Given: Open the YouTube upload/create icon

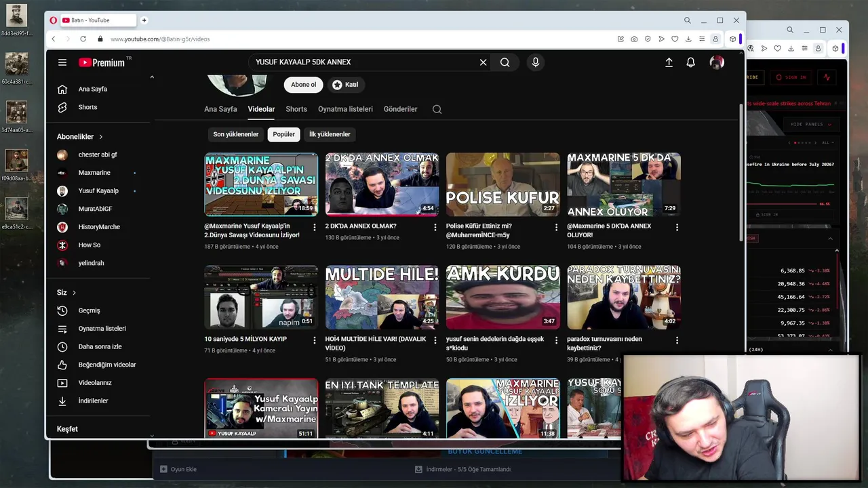Looking at the screenshot, I should pyautogui.click(x=669, y=62).
